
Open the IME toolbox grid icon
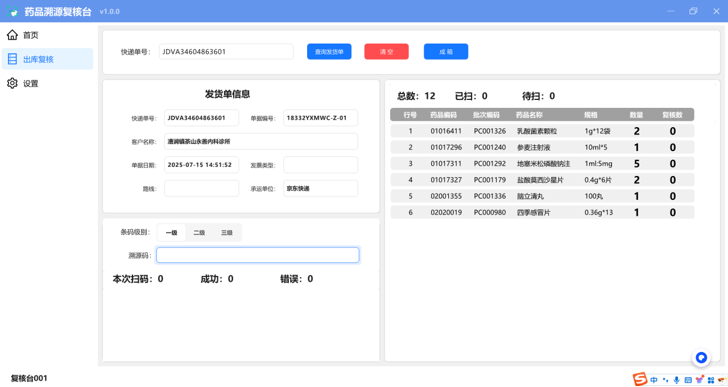tap(711, 380)
